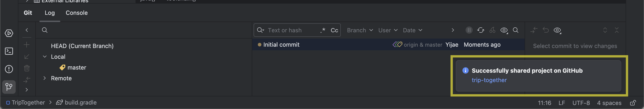Toggle Match Case (Cc) option
Viewport: 644px width, 109px height.
point(334,30)
